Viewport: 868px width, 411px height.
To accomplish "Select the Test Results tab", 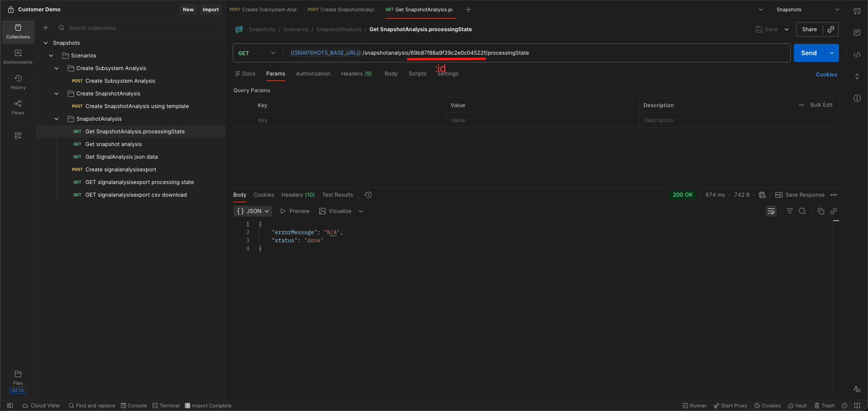I will [337, 195].
